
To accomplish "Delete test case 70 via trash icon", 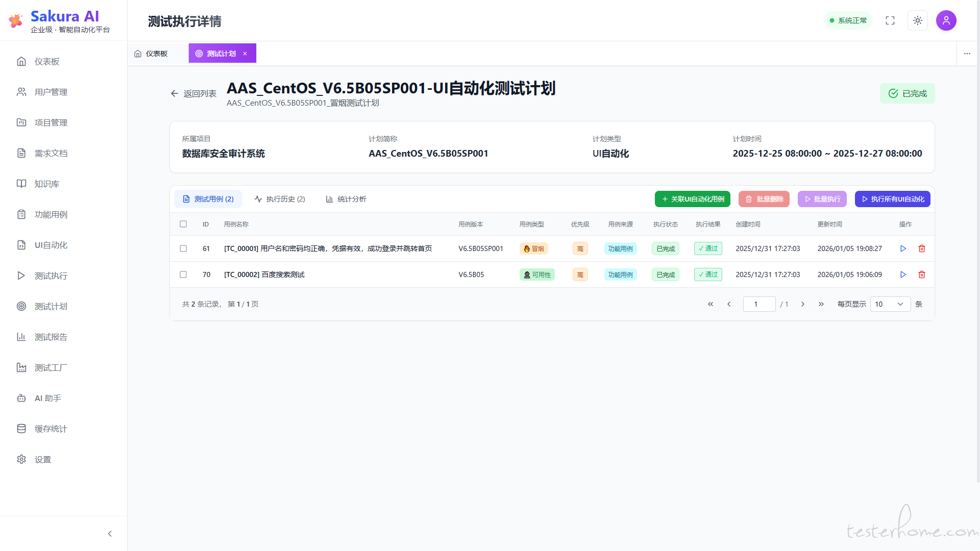I will tap(922, 274).
